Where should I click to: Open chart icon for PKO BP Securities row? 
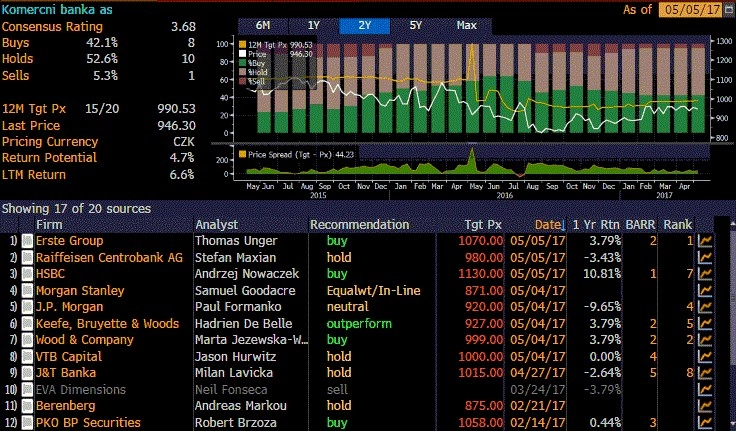(x=705, y=423)
